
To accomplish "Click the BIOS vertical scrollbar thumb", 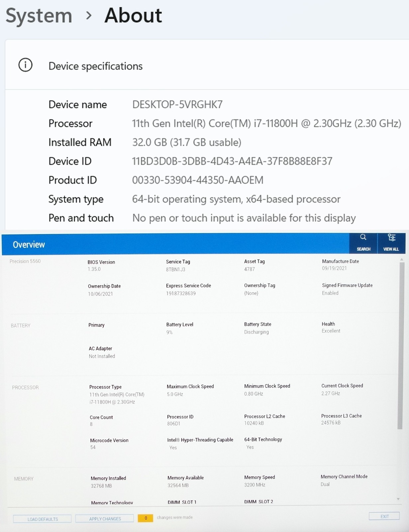I will [x=401, y=346].
